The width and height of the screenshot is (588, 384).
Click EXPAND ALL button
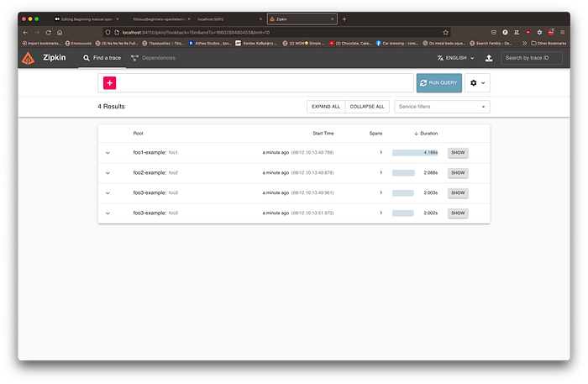(x=326, y=107)
